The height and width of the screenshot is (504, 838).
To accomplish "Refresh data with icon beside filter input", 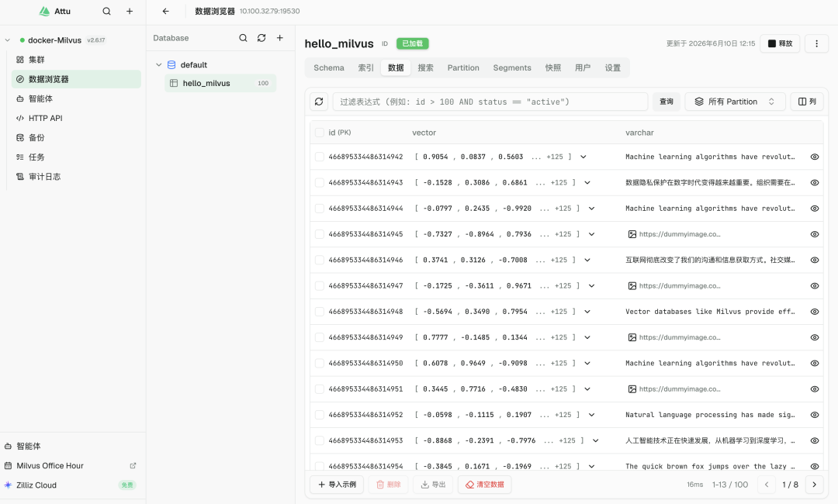I will pyautogui.click(x=319, y=102).
